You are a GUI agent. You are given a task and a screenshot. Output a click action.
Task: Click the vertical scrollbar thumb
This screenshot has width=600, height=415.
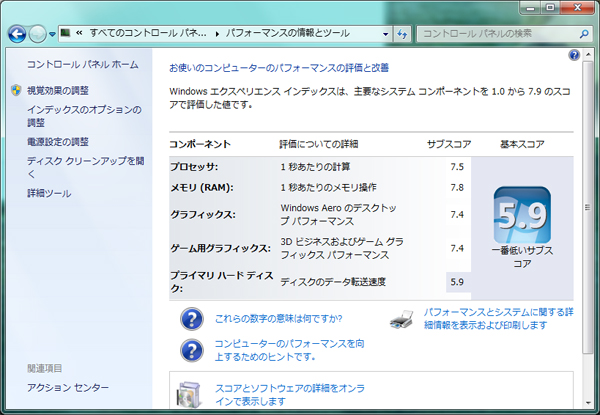587,207
